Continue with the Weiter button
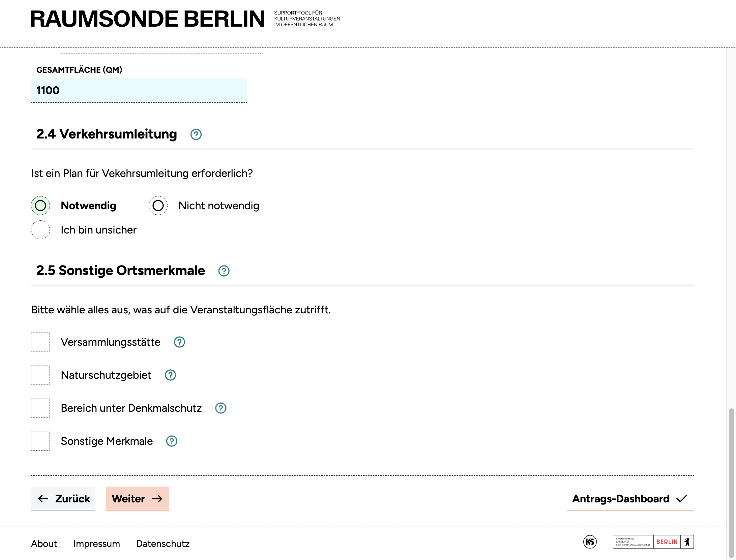Viewport: 736px width, 560px height. tap(138, 498)
